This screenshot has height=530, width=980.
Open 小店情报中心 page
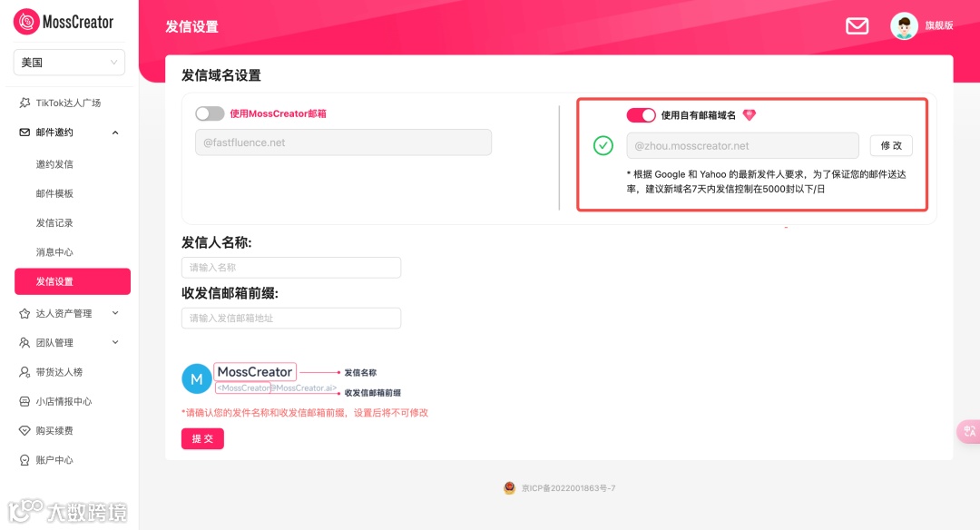coord(64,401)
